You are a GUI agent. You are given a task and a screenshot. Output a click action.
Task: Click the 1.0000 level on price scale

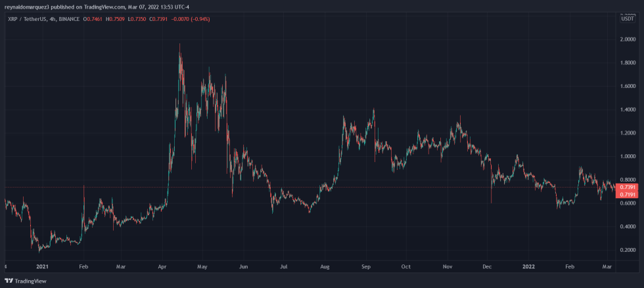[x=629, y=157]
